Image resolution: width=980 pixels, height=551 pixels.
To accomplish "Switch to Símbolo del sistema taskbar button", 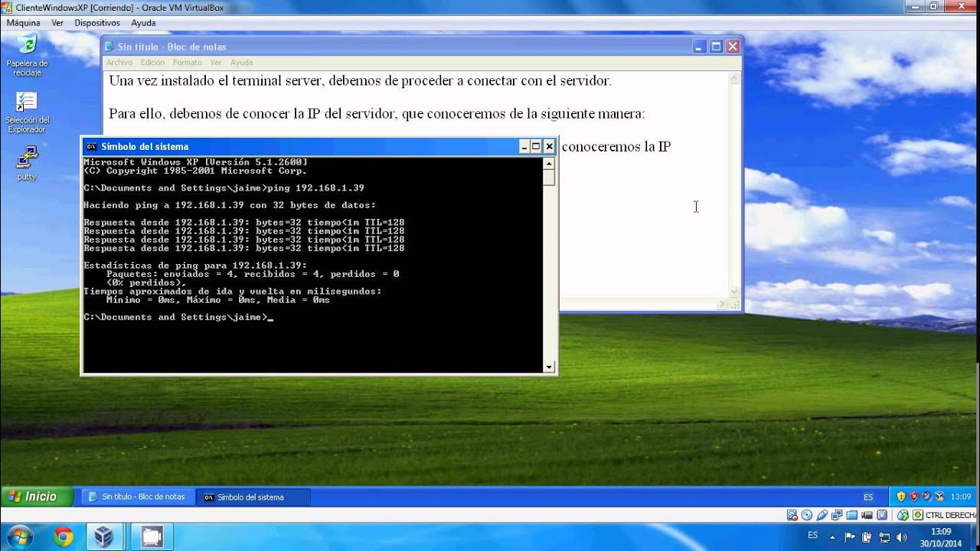I will pos(253,497).
